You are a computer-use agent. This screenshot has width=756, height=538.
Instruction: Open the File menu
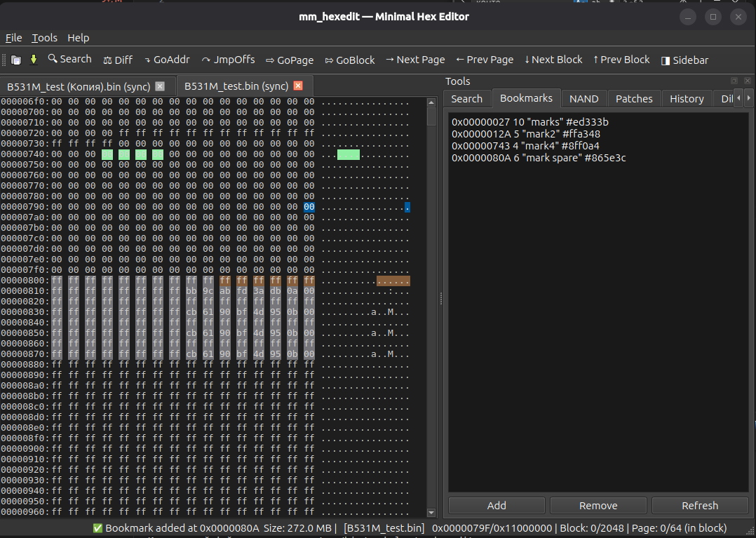13,38
